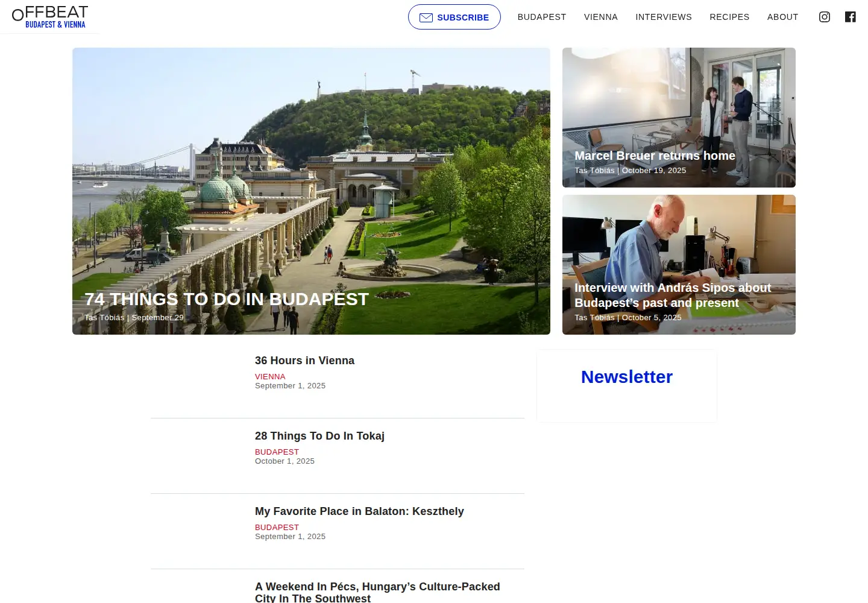Viewport: 868px width, 603px height.
Task: Open the Facebook icon link
Action: click(x=851, y=17)
